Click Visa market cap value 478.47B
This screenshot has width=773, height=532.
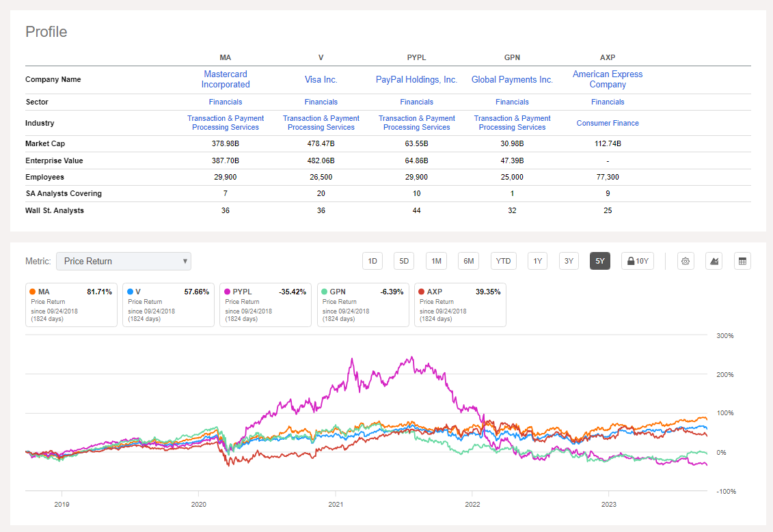click(x=321, y=144)
